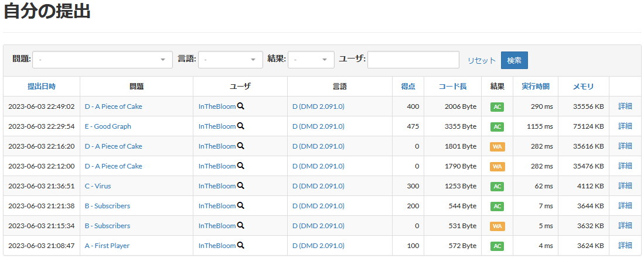Open B - Subscribers in the 21:15:34 row

(108, 226)
